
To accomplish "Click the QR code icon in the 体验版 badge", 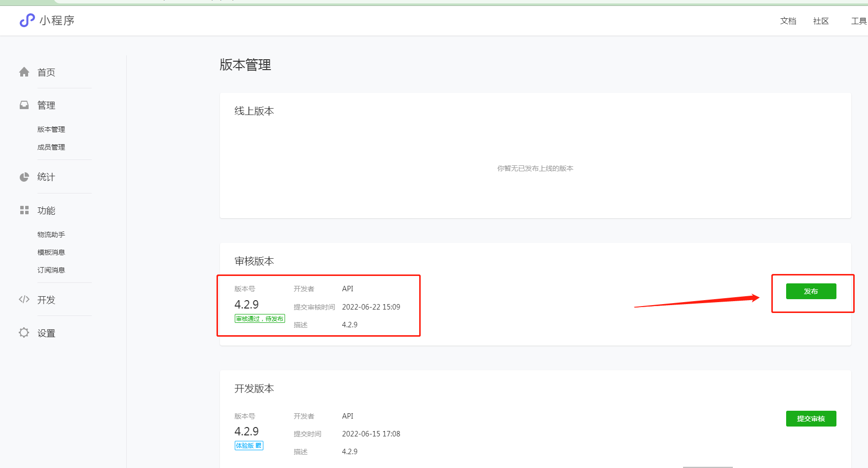I will click(x=258, y=446).
